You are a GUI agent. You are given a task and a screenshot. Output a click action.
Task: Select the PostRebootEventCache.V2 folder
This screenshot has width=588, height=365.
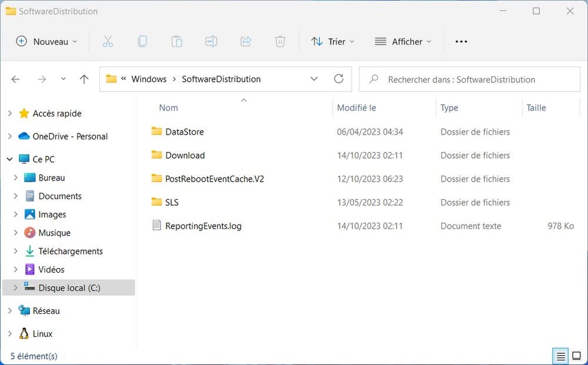(x=215, y=179)
